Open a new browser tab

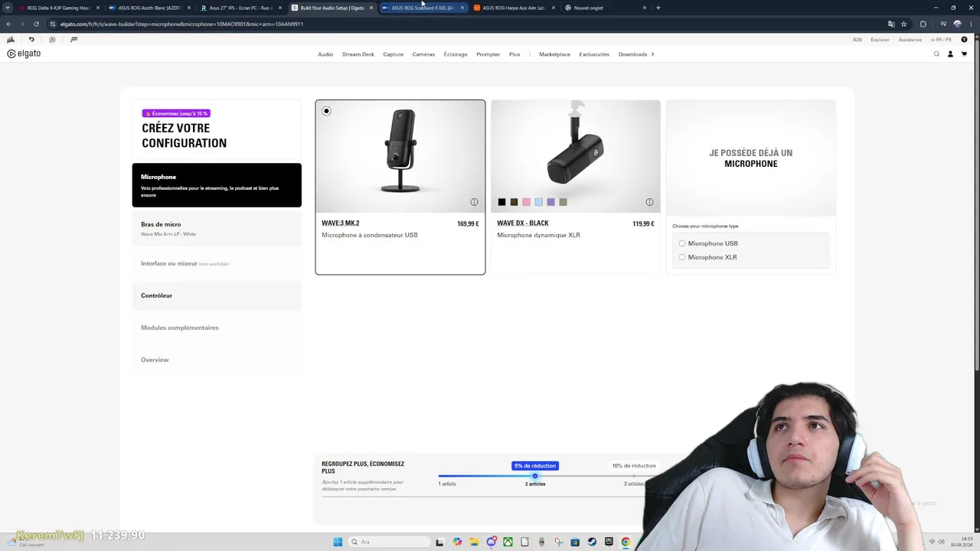[658, 8]
